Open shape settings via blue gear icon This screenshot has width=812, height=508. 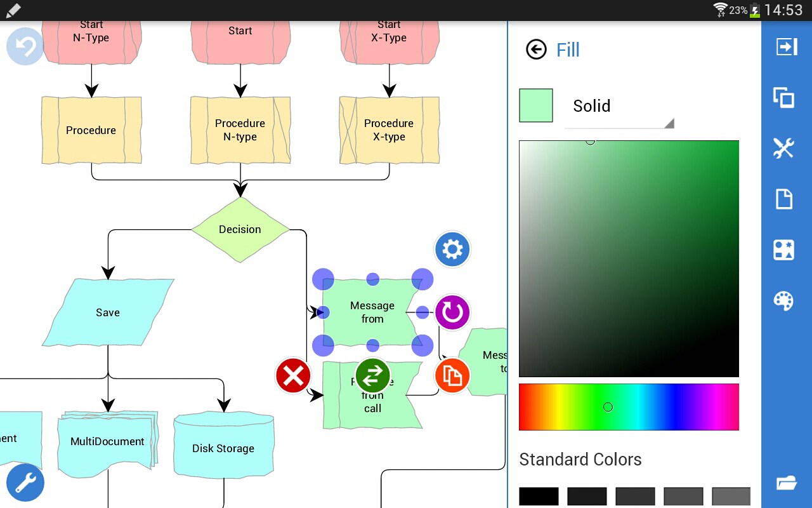tap(452, 249)
